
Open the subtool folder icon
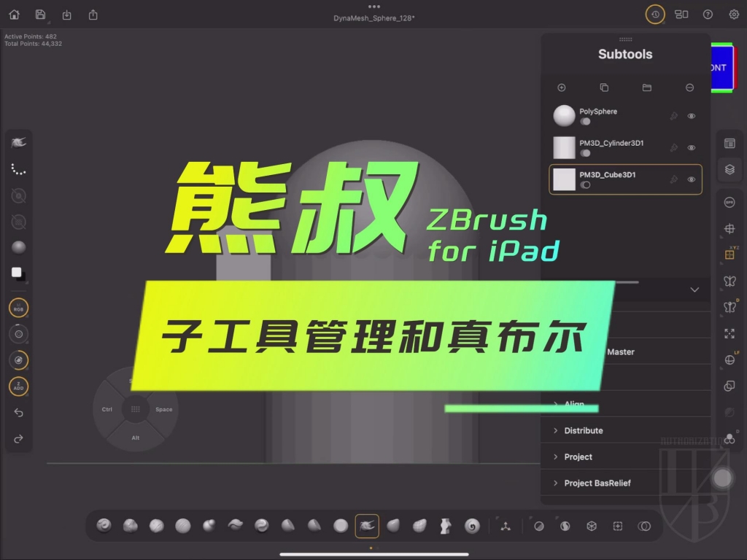[x=647, y=87]
